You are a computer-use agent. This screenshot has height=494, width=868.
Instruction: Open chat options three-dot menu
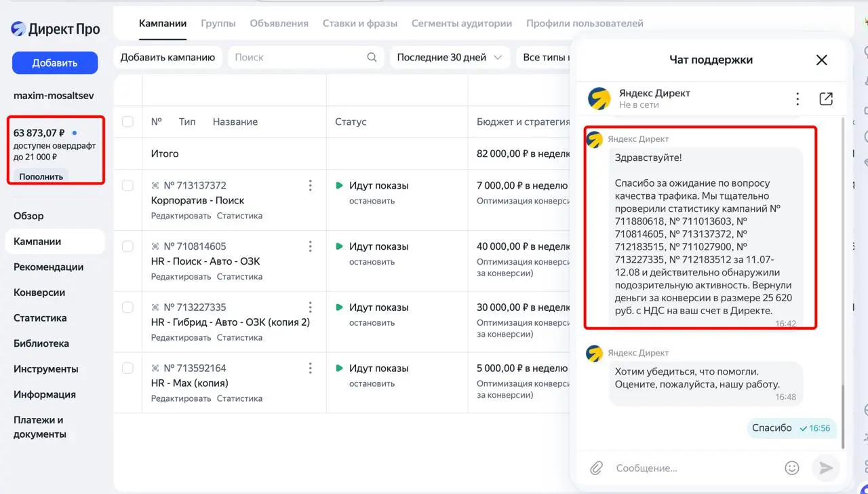click(798, 99)
